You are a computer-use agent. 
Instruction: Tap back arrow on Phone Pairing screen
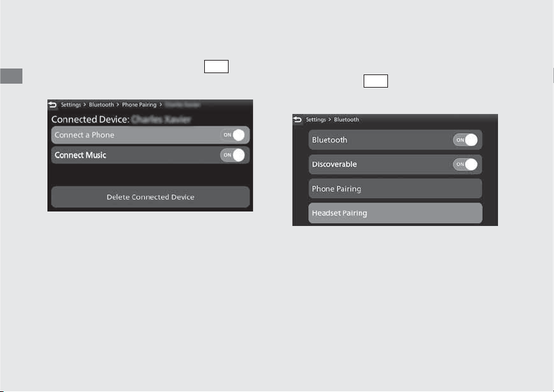(52, 105)
